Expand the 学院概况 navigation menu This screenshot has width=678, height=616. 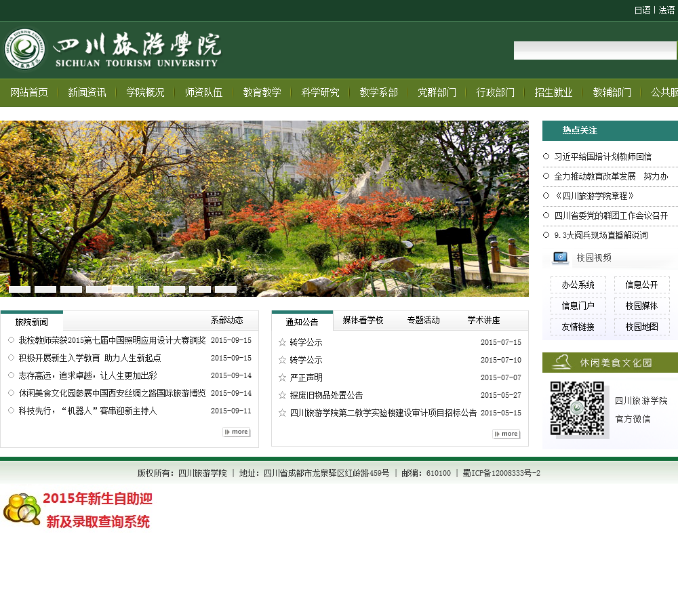pyautogui.click(x=145, y=93)
